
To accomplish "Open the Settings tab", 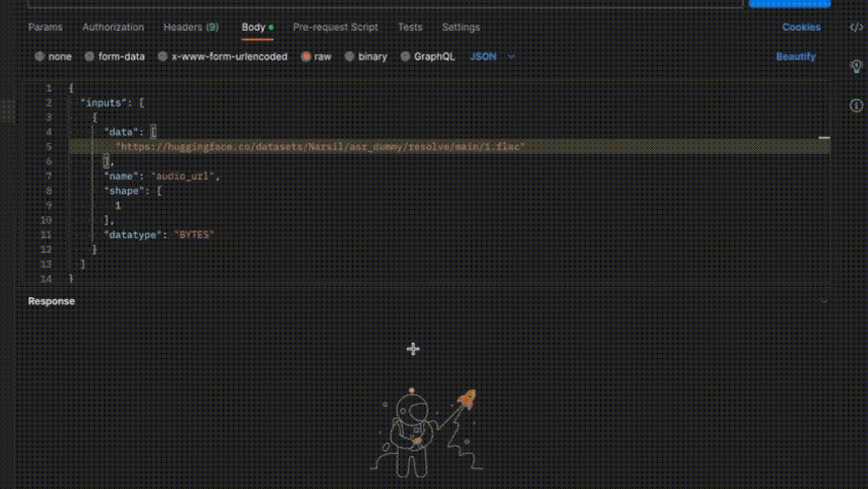I will pos(461,27).
